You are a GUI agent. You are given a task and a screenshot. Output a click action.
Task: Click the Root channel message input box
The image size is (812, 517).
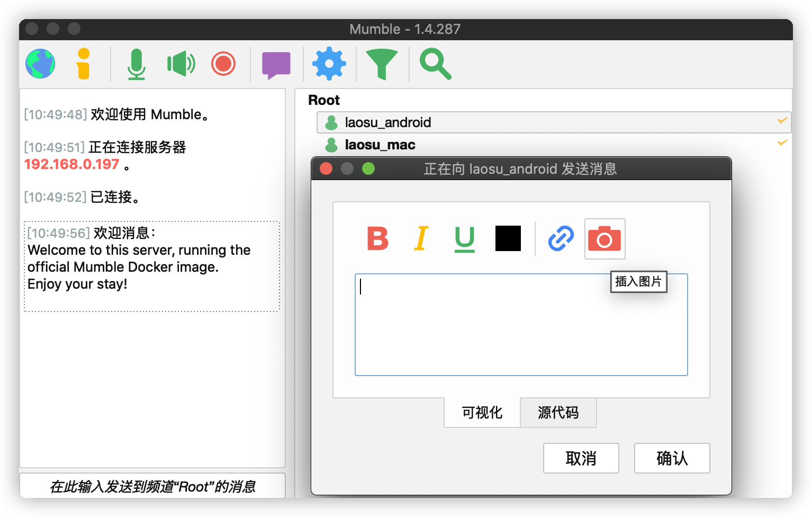[x=152, y=486]
